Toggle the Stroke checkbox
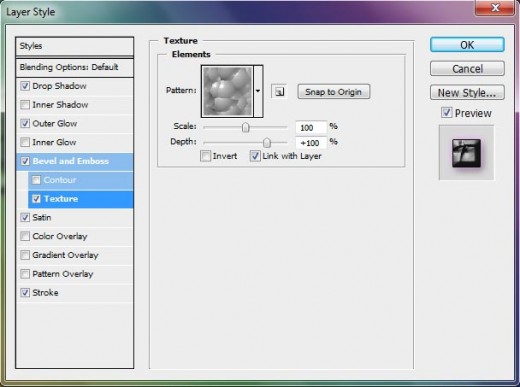The width and height of the screenshot is (520, 387). (x=25, y=293)
